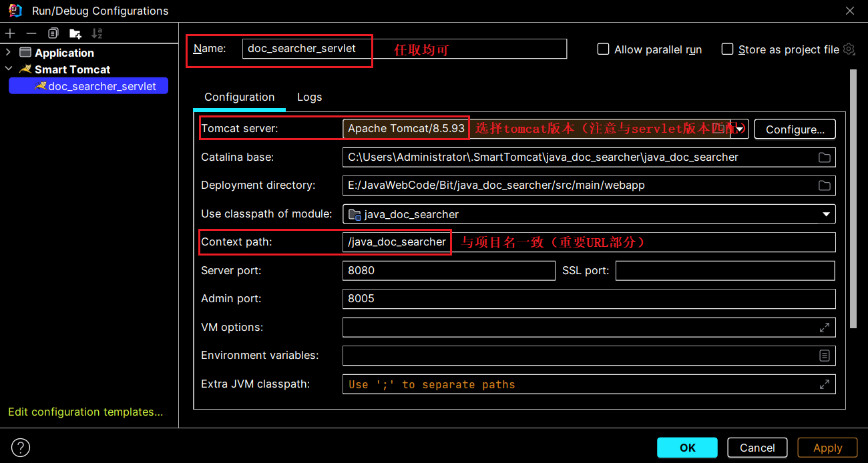This screenshot has width=868, height=463.
Task: Click the Application label in tree
Action: tap(64, 53)
